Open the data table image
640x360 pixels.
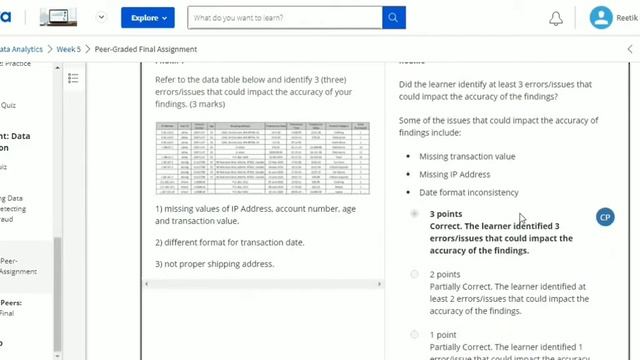coord(262,158)
